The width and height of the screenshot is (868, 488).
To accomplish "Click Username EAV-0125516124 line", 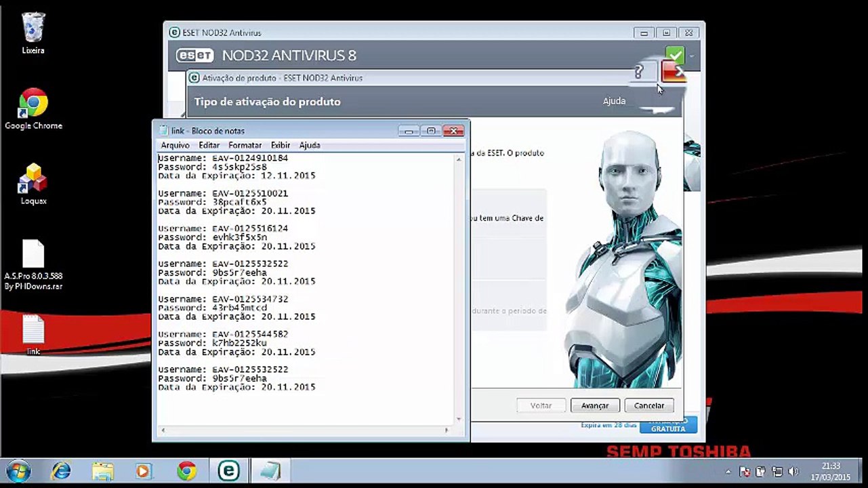I will (x=223, y=228).
